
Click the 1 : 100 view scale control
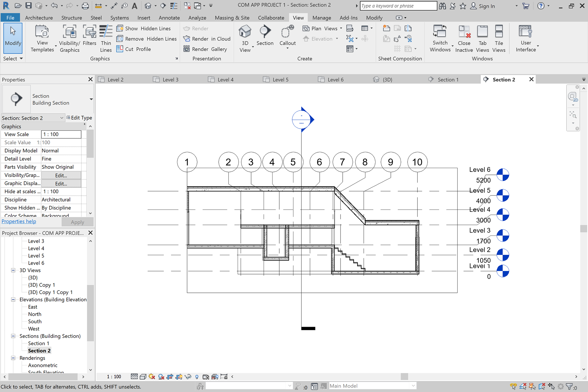point(114,377)
